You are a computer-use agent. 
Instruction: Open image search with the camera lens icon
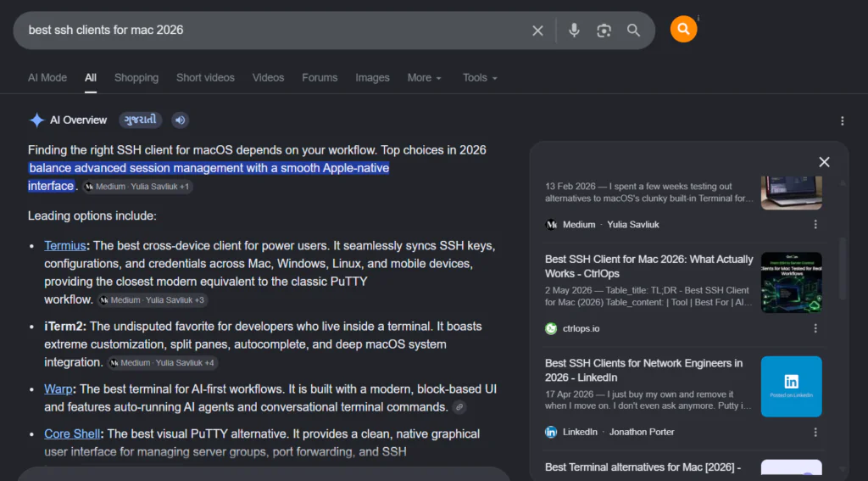tap(604, 31)
